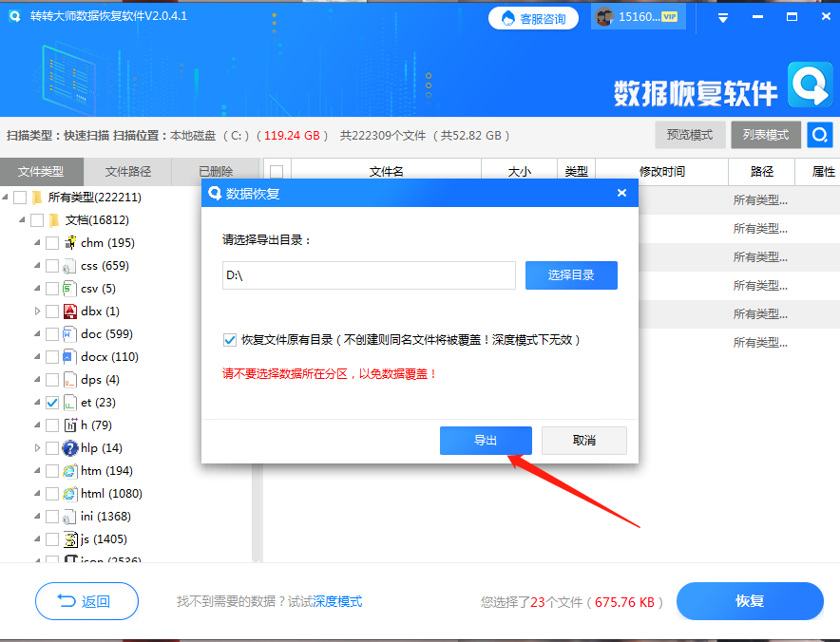Uncheck the et (23) file type
Screen dimensions: 840x642
coord(52,402)
